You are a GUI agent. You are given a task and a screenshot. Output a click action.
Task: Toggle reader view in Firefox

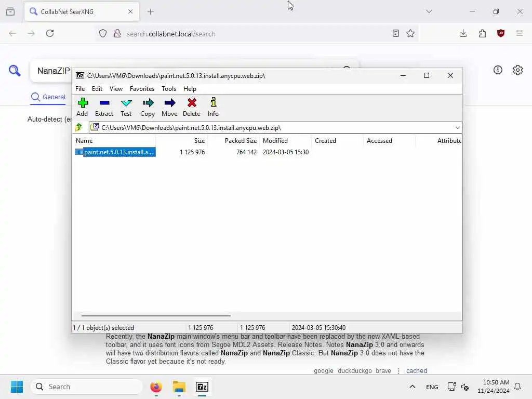395,33
